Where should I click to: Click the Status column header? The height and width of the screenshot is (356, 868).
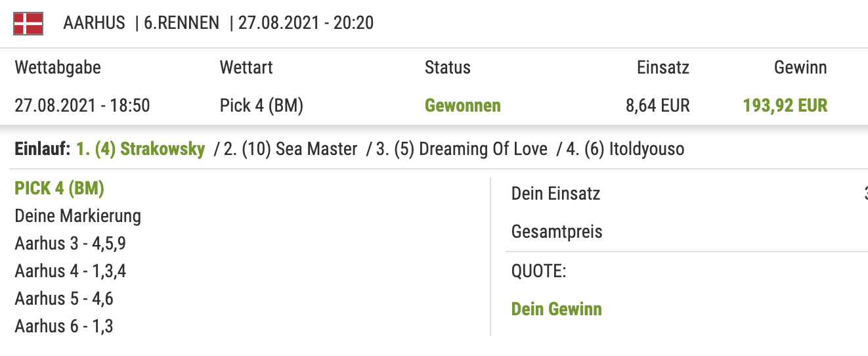[x=448, y=67]
